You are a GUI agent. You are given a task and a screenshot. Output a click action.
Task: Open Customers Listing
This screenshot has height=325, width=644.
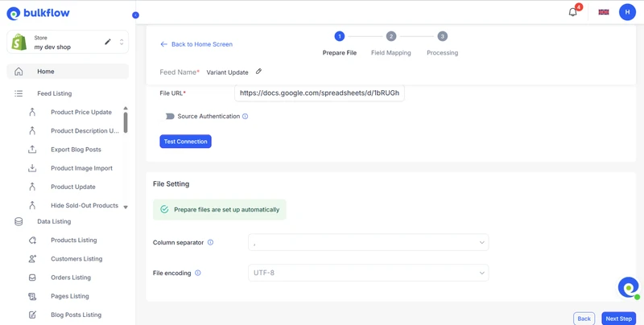[76, 259]
